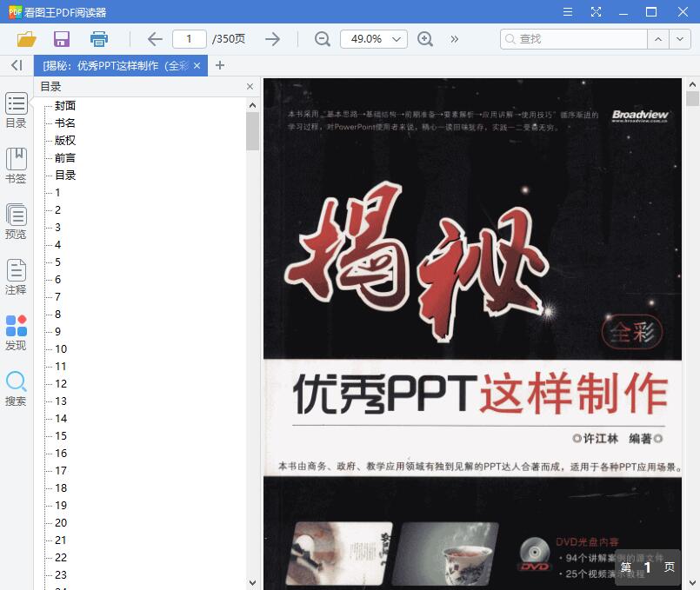Jump to outline entry 7

(x=57, y=297)
